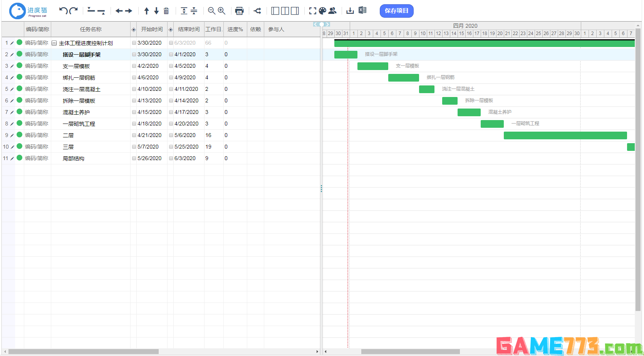Toggle start milestone checkbox for 搭设一层脚手架
Image resolution: width=644 pixels, height=356 pixels.
134,55
